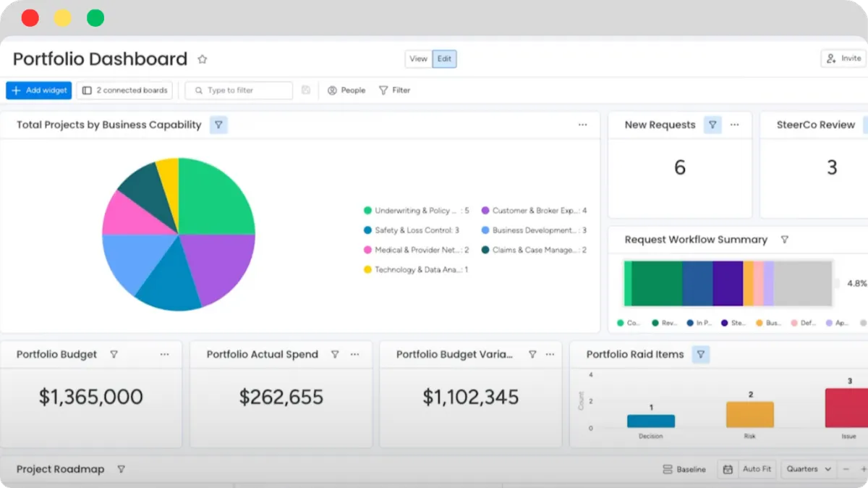Click the Bus... legend item in workflow summary
The image size is (868, 488).
click(769, 323)
